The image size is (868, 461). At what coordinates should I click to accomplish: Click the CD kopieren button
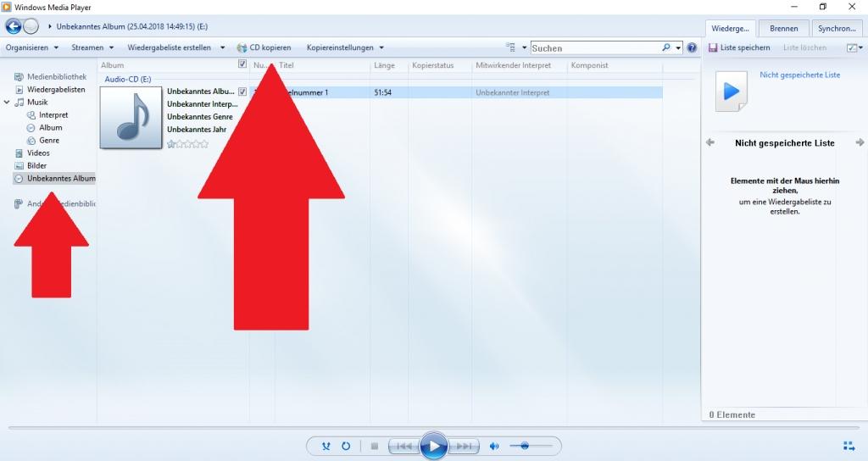[264, 47]
